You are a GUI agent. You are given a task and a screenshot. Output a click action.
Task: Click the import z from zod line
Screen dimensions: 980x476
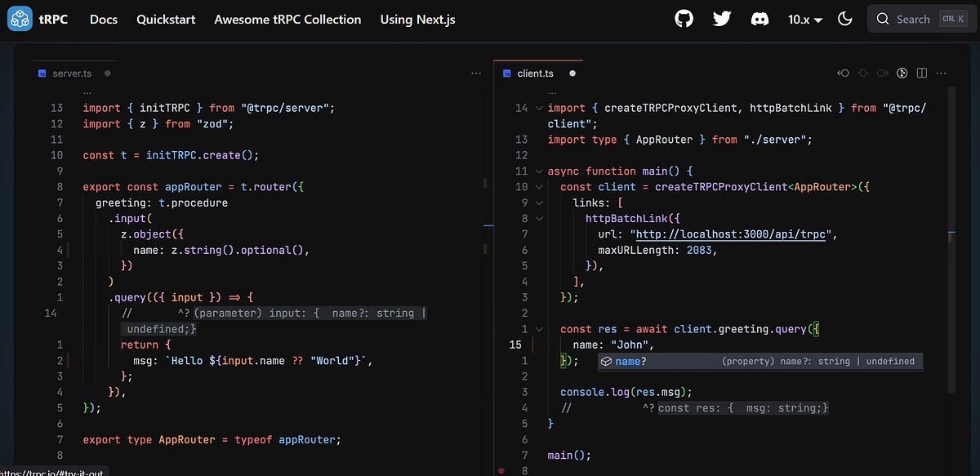tap(158, 124)
